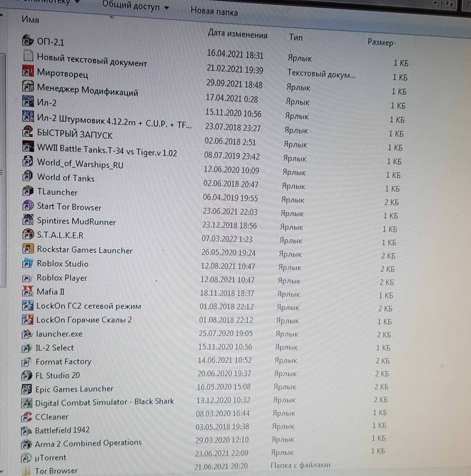Select the БЫСТРЫЙ ЗАПУСК shortcut icon
Viewport: 471px width, 476px height.
pyautogui.click(x=28, y=131)
